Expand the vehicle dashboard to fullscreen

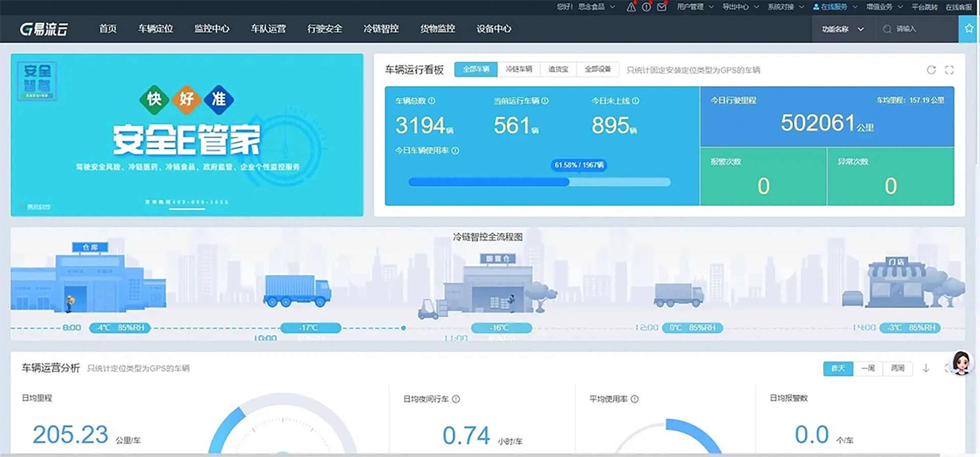click(x=949, y=70)
